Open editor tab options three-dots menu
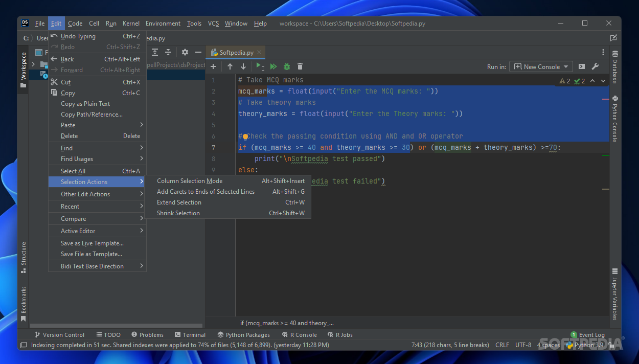639x364 pixels. click(x=603, y=52)
